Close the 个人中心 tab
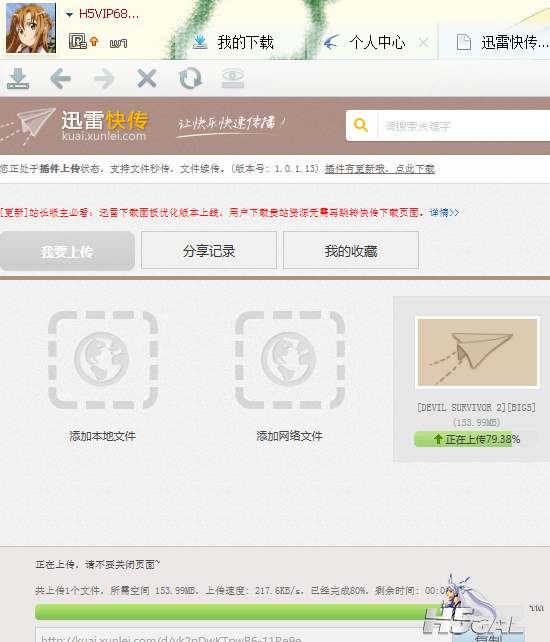Image resolution: width=550 pixels, height=642 pixels. 423,42
